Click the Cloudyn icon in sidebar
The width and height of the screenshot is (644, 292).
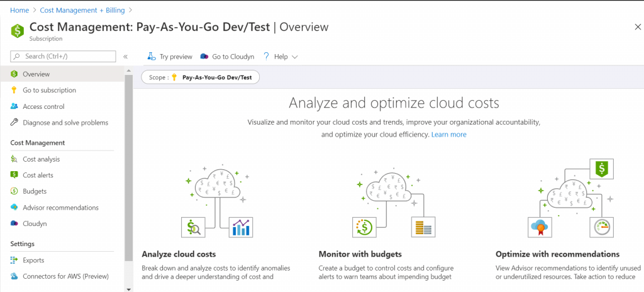tap(14, 223)
